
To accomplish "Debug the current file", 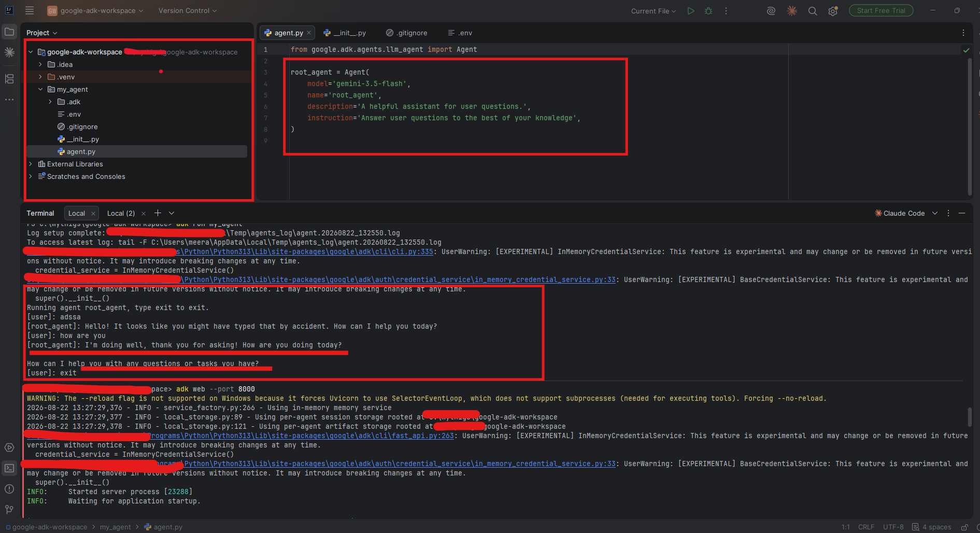I will coord(708,11).
